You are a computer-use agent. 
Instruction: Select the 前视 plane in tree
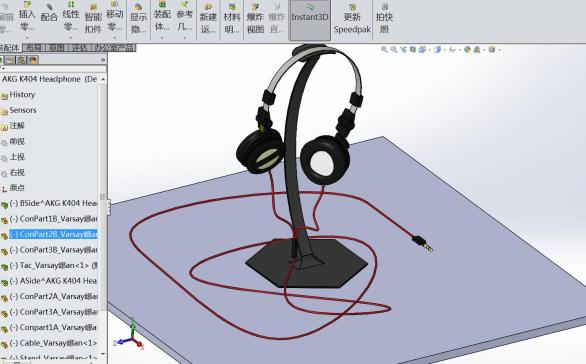(17, 142)
